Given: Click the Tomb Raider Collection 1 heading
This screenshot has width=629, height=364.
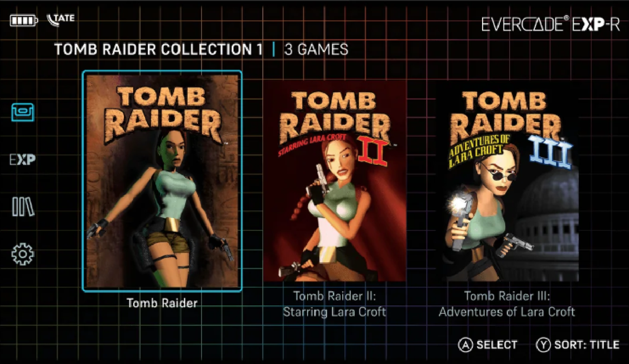Looking at the screenshot, I should (158, 49).
